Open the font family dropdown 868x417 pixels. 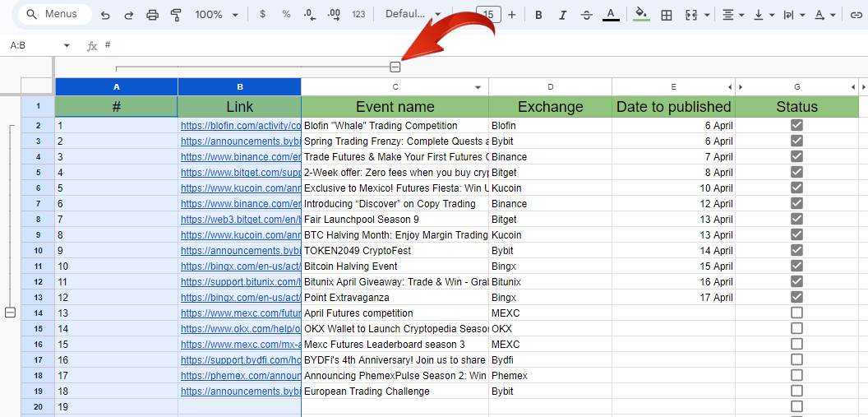pos(413,15)
